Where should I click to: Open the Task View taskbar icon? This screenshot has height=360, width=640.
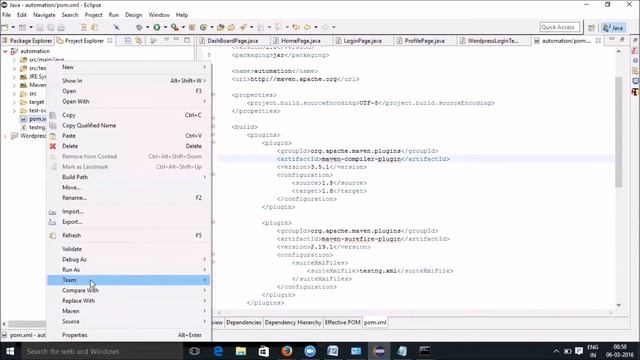pos(195,351)
